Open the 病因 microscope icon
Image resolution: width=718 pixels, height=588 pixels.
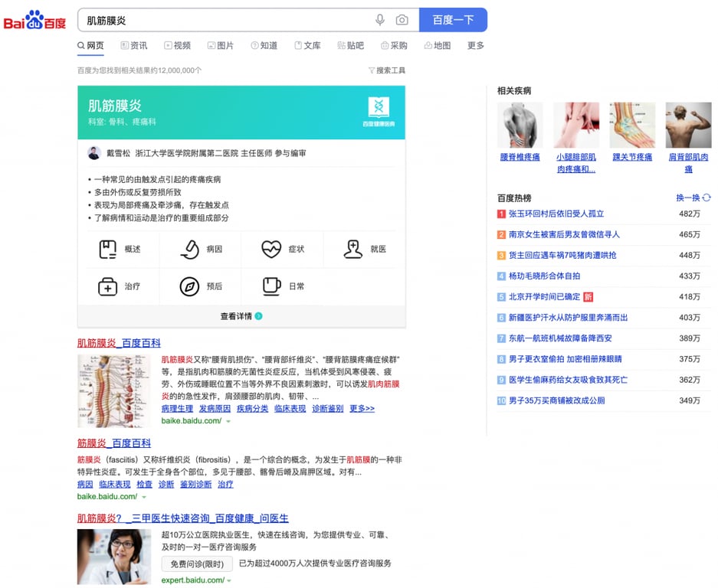pyautogui.click(x=189, y=249)
